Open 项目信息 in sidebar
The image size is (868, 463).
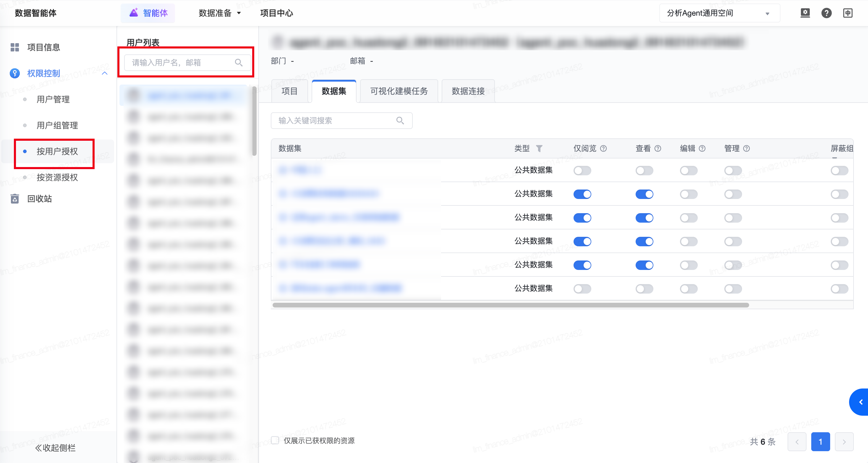[x=43, y=47]
